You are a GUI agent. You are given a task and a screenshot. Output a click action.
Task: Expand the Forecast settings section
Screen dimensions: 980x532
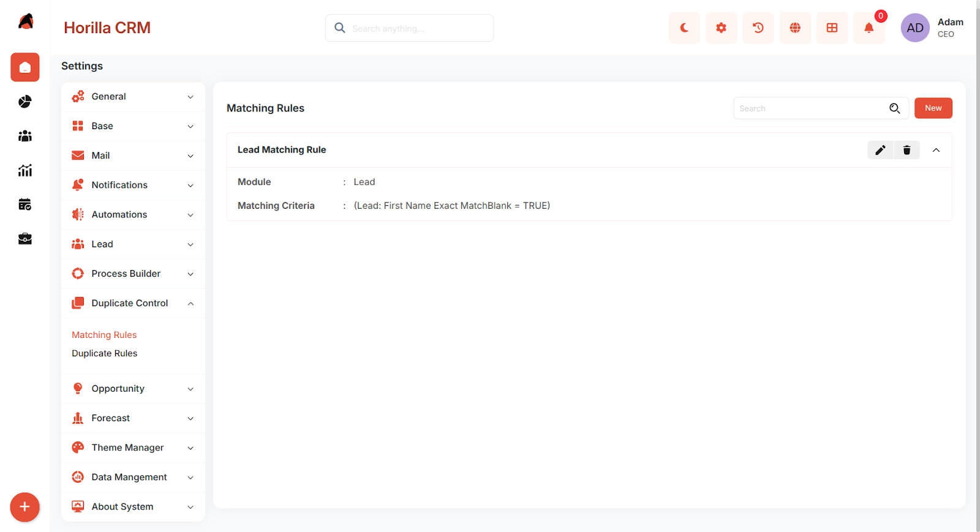point(133,418)
